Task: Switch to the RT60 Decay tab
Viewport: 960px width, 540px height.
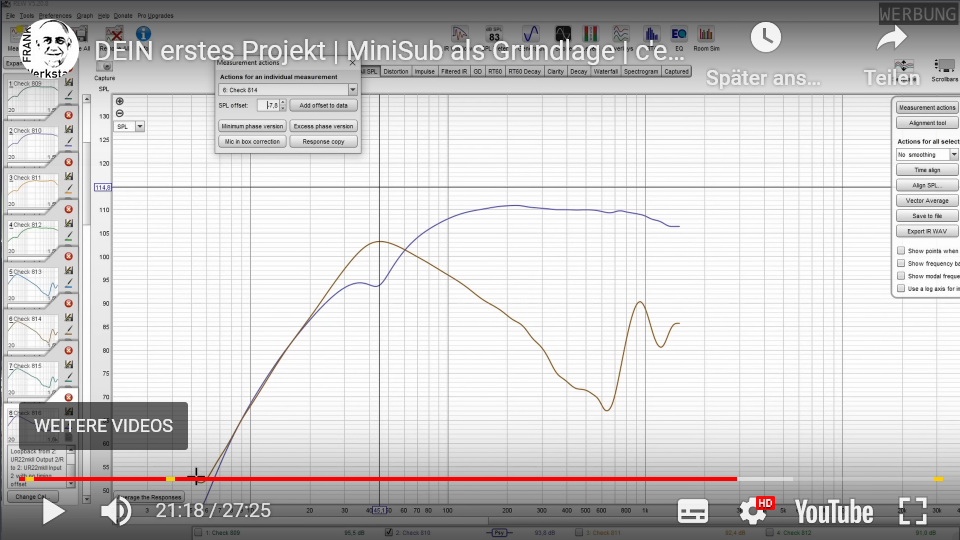Action: pyautogui.click(x=525, y=72)
